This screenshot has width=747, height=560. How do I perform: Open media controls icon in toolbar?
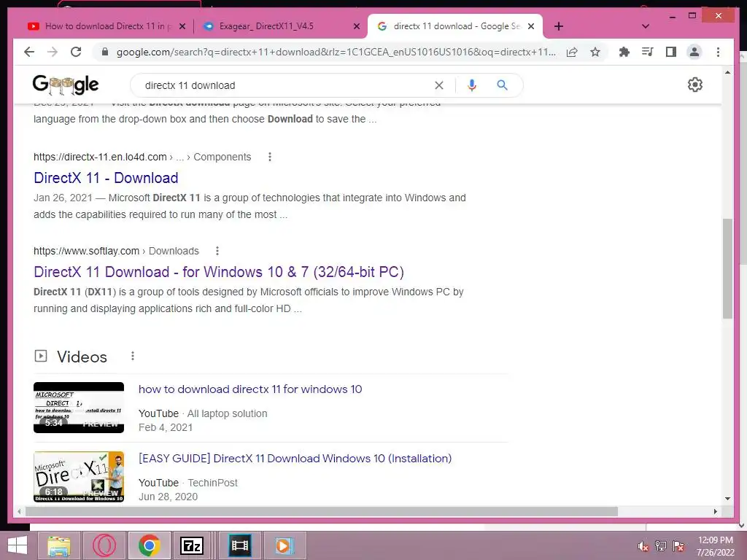pyautogui.click(x=648, y=52)
